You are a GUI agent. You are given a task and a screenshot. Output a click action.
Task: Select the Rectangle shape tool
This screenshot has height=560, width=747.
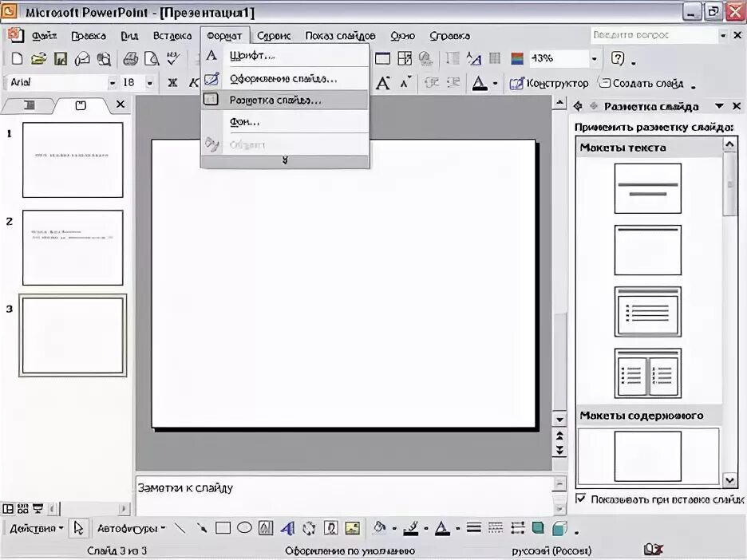[x=223, y=527]
